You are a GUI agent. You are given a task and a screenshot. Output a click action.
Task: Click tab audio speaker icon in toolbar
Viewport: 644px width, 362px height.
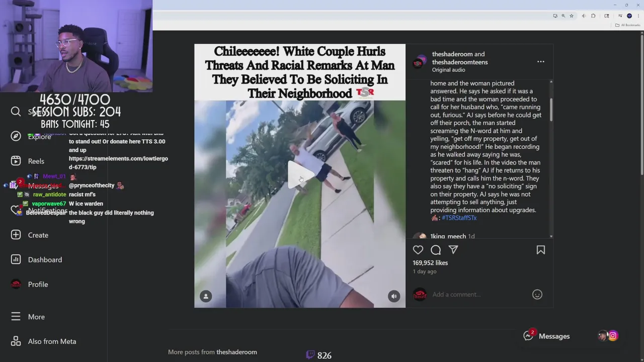click(584, 16)
